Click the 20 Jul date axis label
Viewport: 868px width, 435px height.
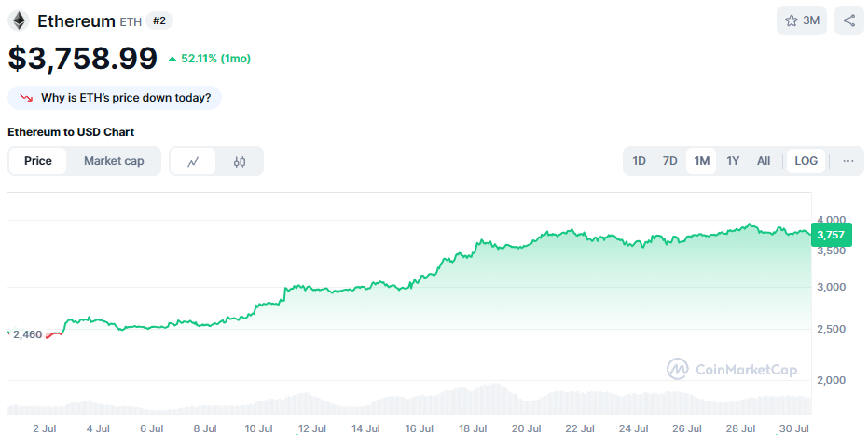[x=526, y=428]
